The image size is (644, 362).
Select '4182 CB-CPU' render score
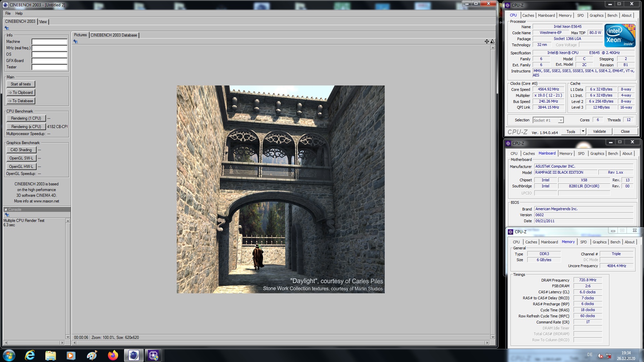click(57, 127)
